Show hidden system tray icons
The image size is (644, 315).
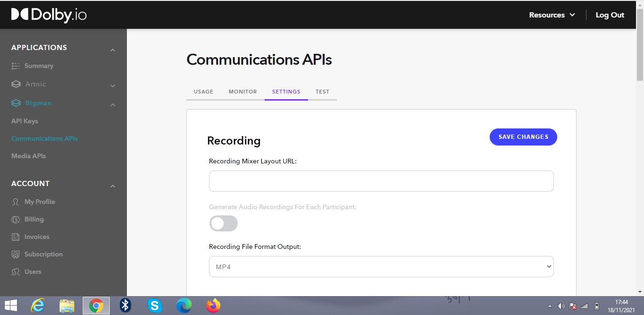(x=550, y=306)
